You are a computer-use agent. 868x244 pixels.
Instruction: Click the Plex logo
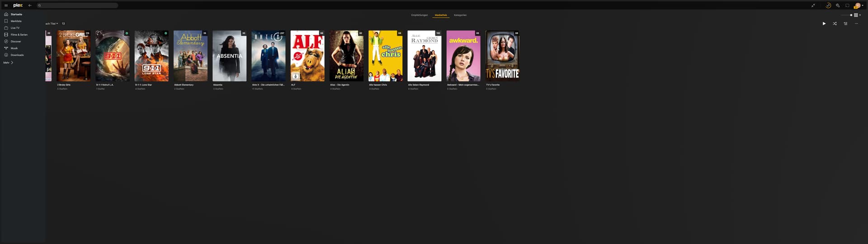point(18,5)
